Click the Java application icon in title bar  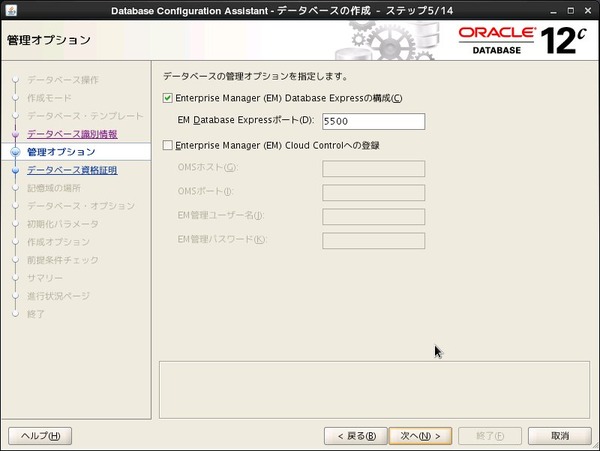pos(11,10)
